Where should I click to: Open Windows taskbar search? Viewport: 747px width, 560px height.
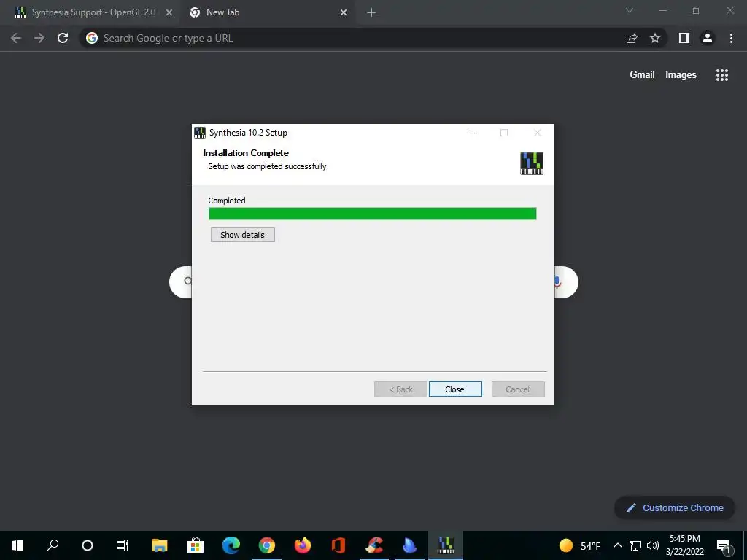coord(53,545)
